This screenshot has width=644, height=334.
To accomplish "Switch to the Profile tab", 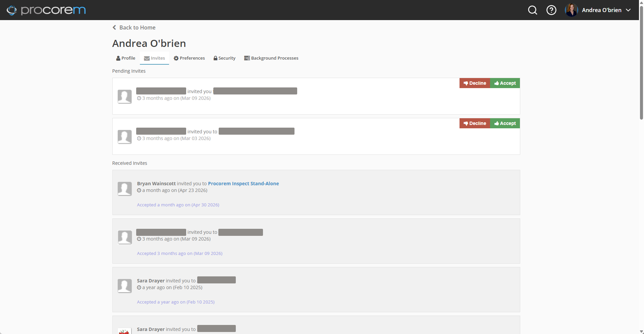I will 126,58.
